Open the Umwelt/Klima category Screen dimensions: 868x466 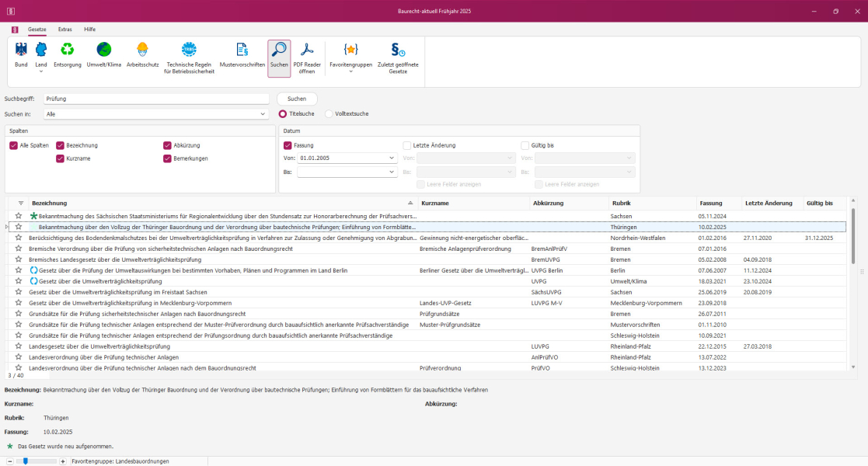(103, 56)
